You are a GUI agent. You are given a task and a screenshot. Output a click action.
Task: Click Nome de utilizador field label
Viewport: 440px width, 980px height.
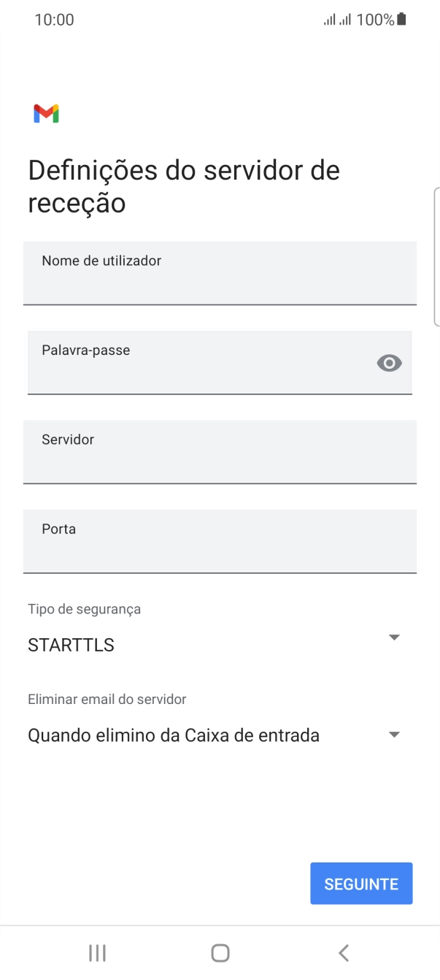[x=101, y=261]
